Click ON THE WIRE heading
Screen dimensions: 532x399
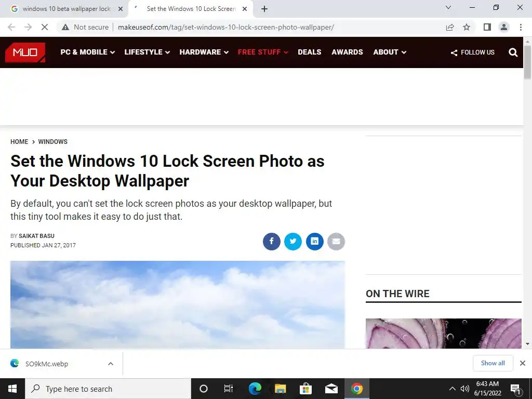(397, 294)
